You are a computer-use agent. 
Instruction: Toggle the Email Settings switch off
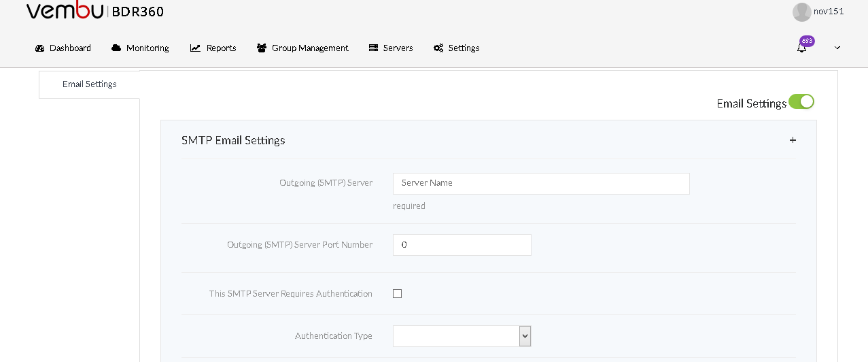[x=801, y=101]
